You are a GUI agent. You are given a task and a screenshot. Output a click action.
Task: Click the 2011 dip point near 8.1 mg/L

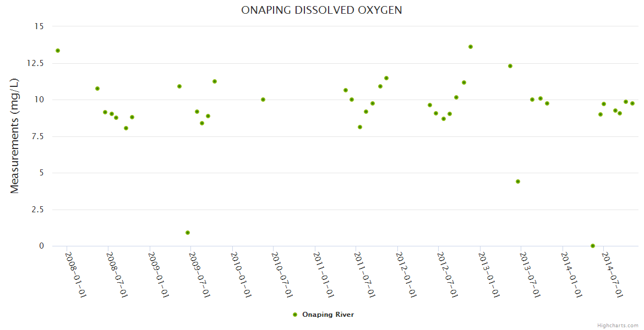pyautogui.click(x=360, y=127)
